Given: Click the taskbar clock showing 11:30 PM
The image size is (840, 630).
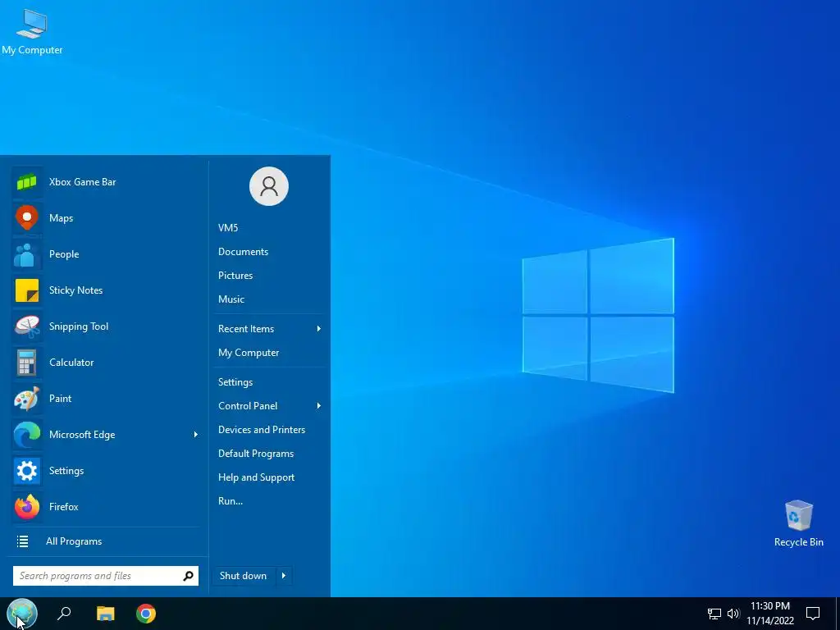Looking at the screenshot, I should pos(770,614).
